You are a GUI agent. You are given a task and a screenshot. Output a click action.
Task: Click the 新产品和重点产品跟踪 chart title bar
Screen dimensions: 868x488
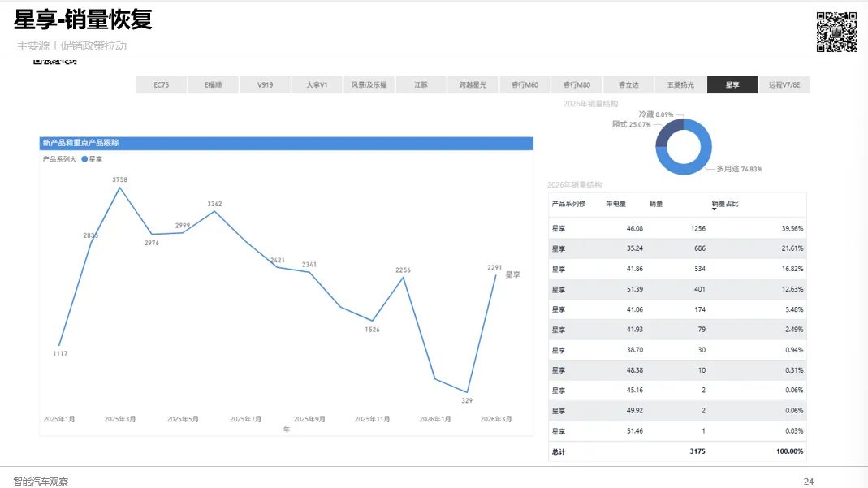click(x=286, y=143)
